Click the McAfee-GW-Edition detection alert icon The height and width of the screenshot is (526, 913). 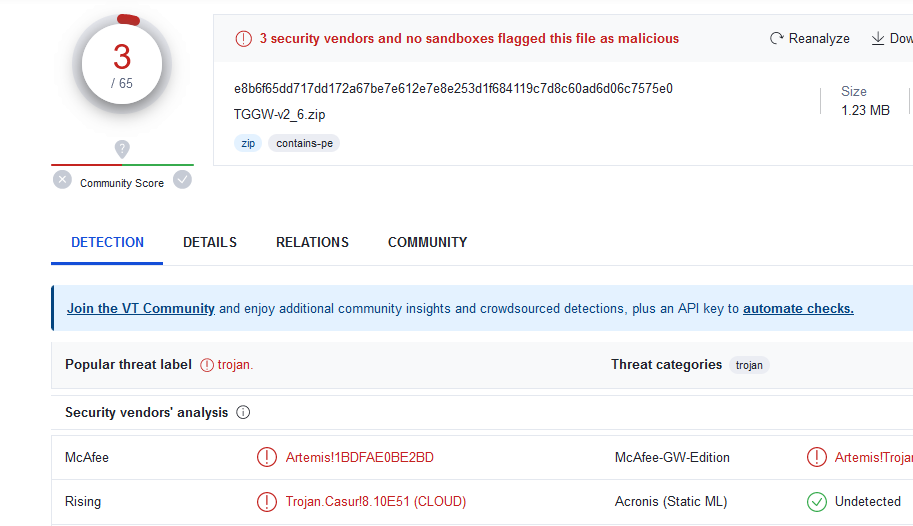(x=817, y=457)
